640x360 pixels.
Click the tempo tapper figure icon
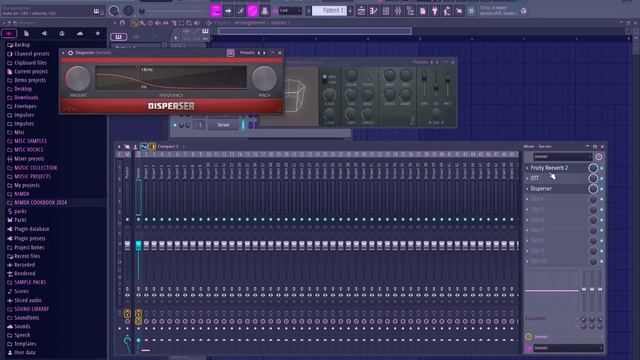(447, 11)
